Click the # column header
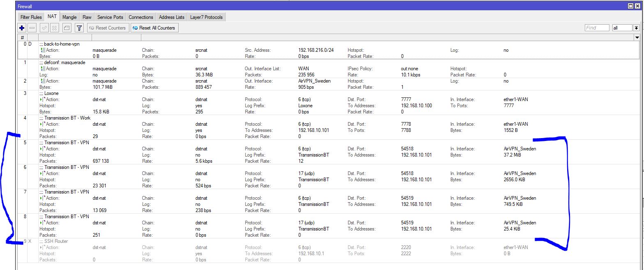 tap(23, 37)
